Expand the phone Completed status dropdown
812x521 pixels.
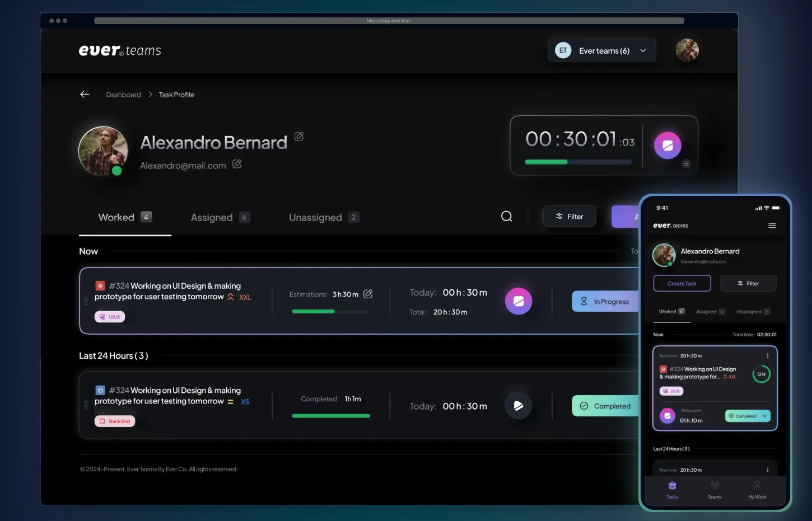(x=748, y=416)
